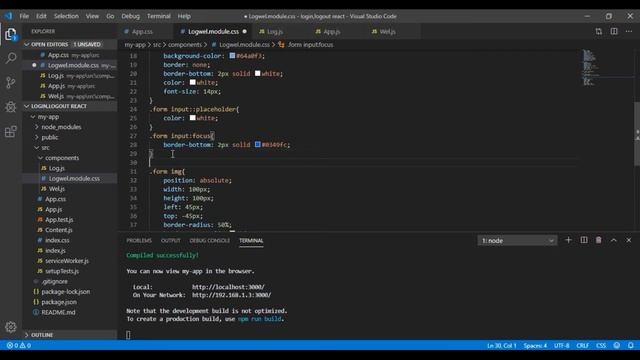Change indentation via Spaces: 4
The width and height of the screenshot is (640, 360).
click(x=535, y=345)
